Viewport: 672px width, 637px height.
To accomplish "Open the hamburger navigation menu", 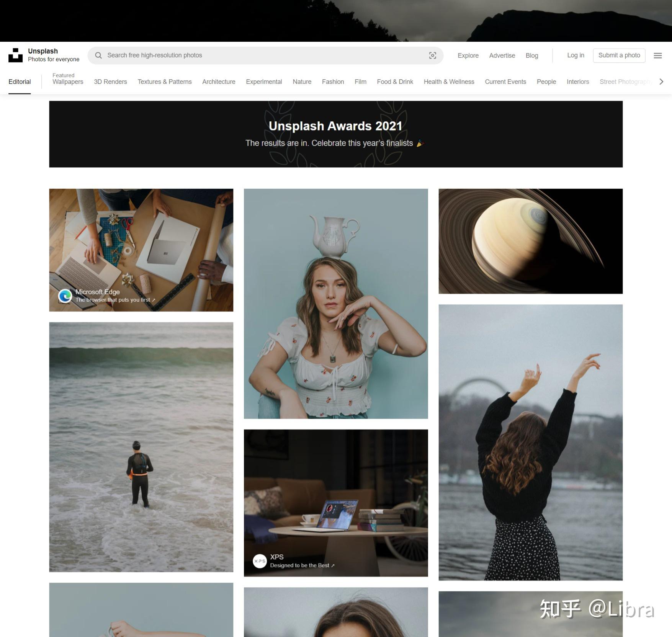I will coord(658,55).
